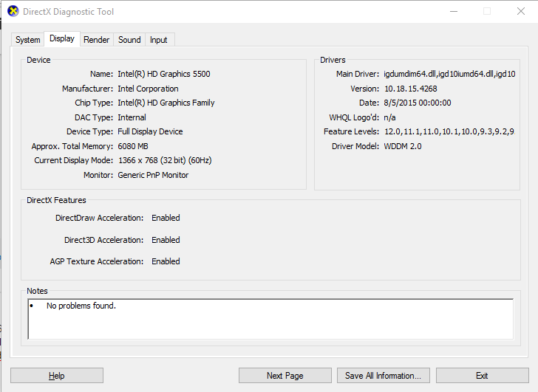This screenshot has width=538, height=392.
Task: Click the 'Feature Levels:' label
Action: click(x=351, y=131)
